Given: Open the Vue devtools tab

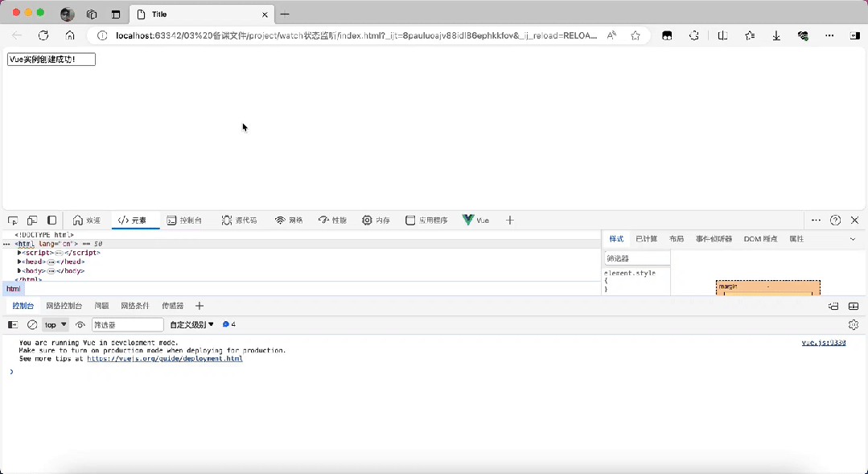Looking at the screenshot, I should pos(476,221).
